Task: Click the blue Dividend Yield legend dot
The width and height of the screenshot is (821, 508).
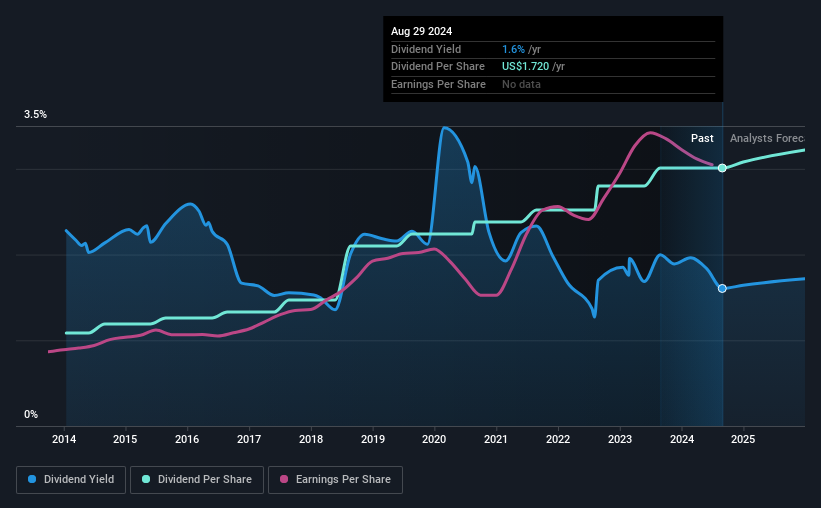Action: 32,479
